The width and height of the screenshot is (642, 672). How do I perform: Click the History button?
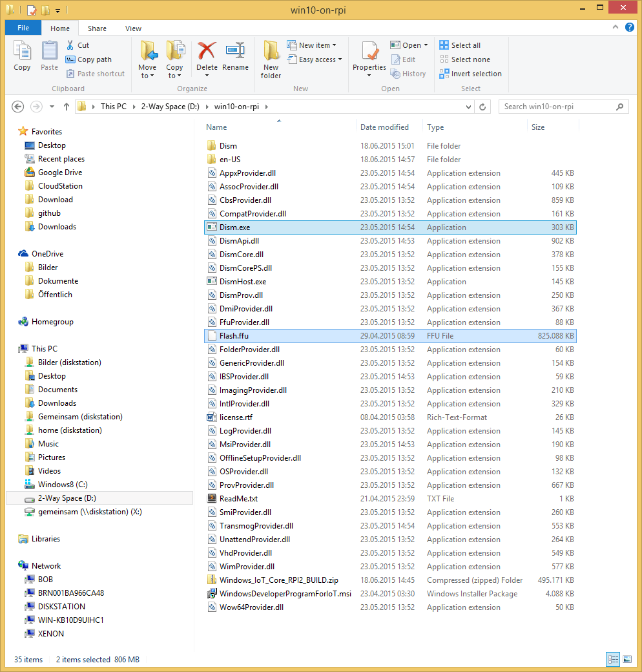pyautogui.click(x=408, y=74)
